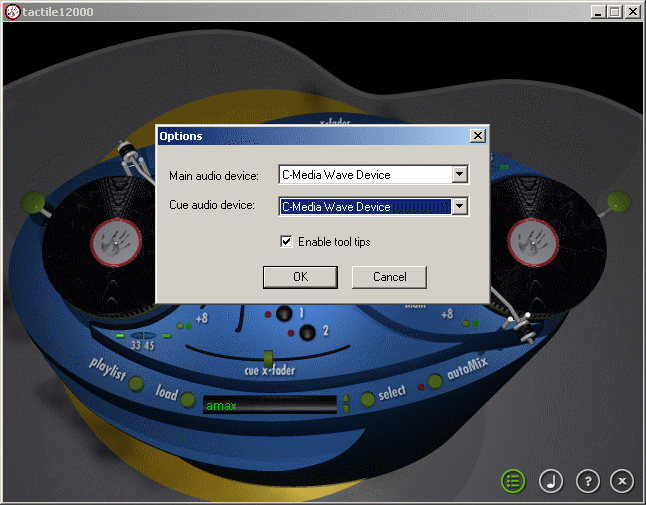646x505 pixels.
Task: Toggle the Enable tool tips checkbox
Action: [286, 241]
